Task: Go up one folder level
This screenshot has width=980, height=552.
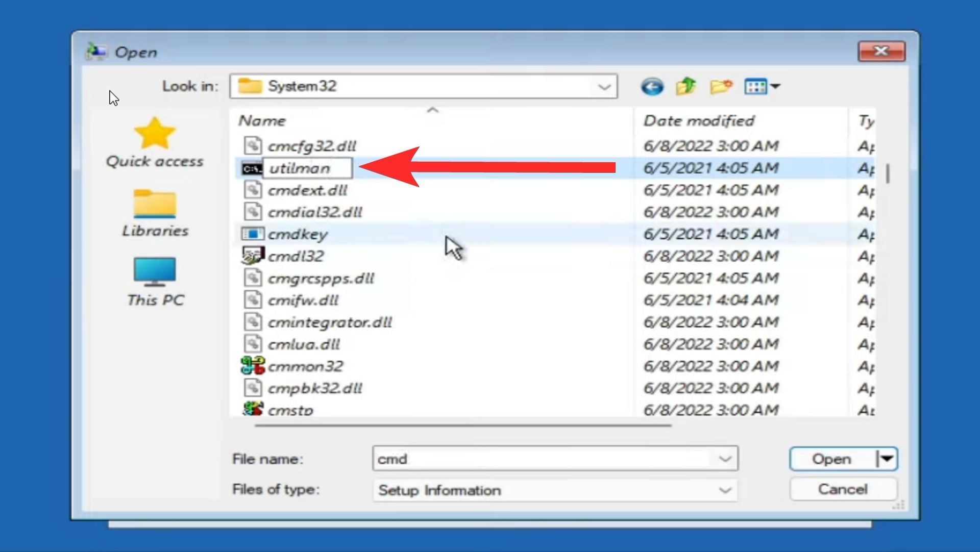Action: (686, 86)
